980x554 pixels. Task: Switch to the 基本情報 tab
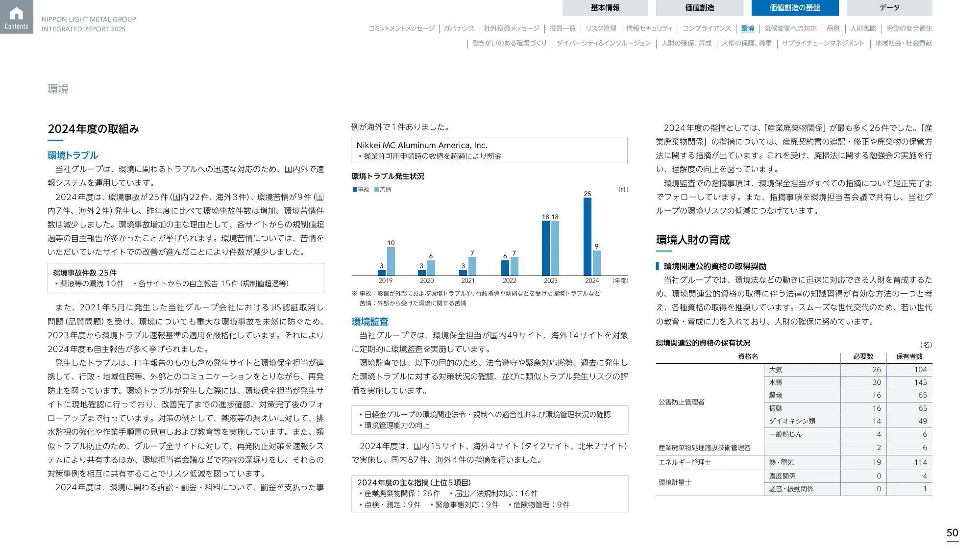coord(605,7)
